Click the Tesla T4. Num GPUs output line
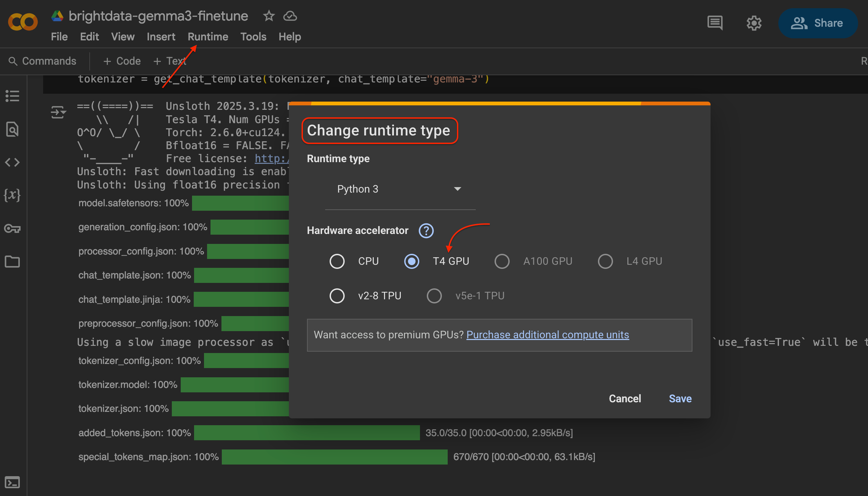868x496 pixels. 227,119
